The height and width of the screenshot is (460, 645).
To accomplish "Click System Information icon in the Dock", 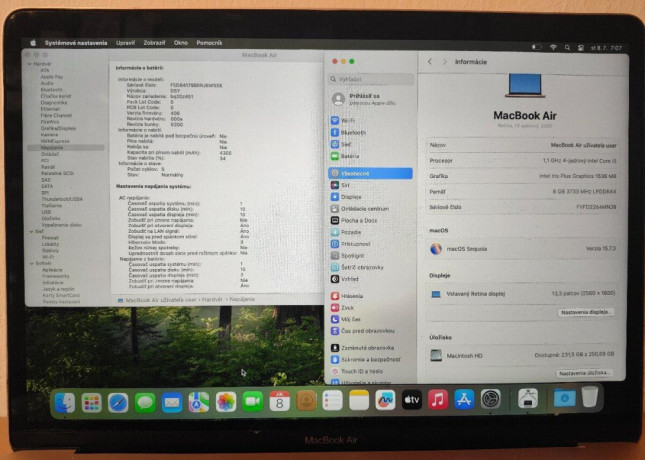I will coord(528,398).
